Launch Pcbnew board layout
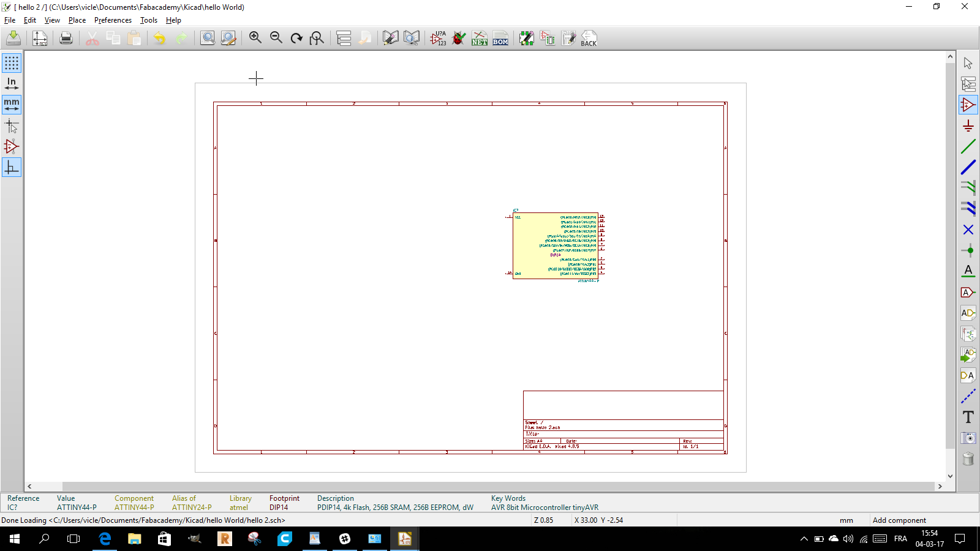Image resolution: width=980 pixels, height=551 pixels. (x=568, y=39)
